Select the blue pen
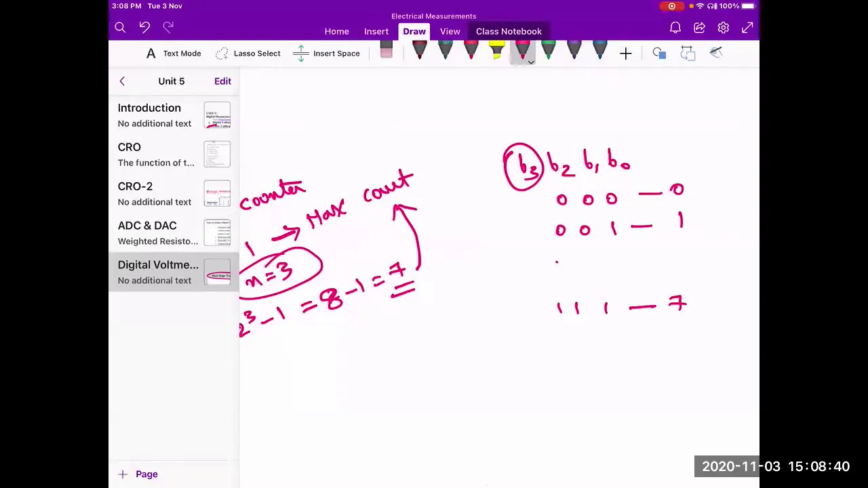The height and width of the screenshot is (488, 868). (x=599, y=51)
